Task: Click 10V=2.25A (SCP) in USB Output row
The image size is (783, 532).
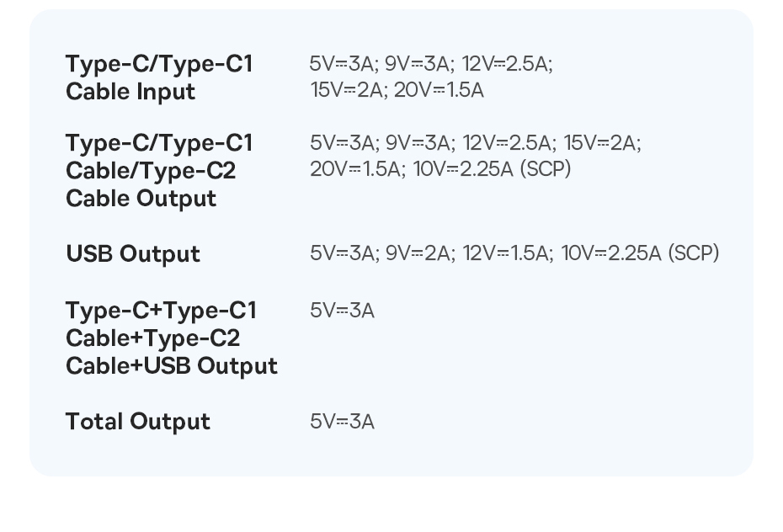Action: (x=640, y=254)
